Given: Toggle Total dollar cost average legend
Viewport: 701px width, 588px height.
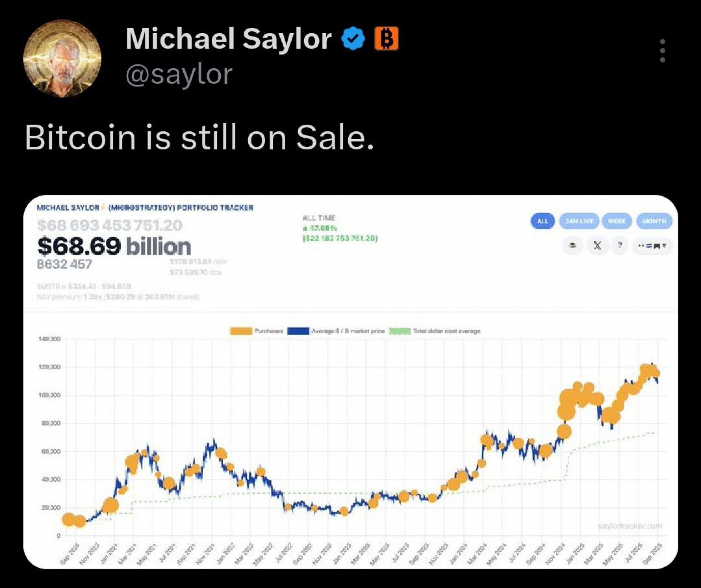Looking at the screenshot, I should pos(447,331).
